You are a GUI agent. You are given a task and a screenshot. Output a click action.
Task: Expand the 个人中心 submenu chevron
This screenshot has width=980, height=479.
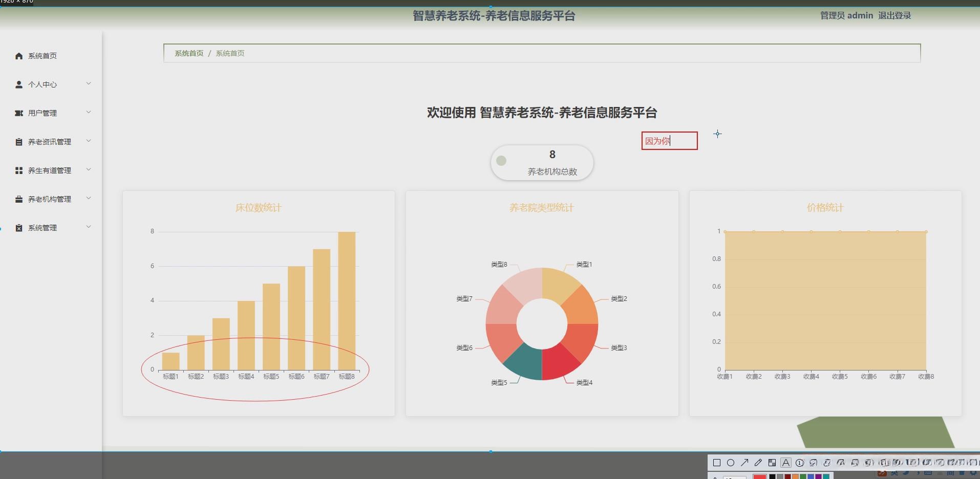click(89, 83)
